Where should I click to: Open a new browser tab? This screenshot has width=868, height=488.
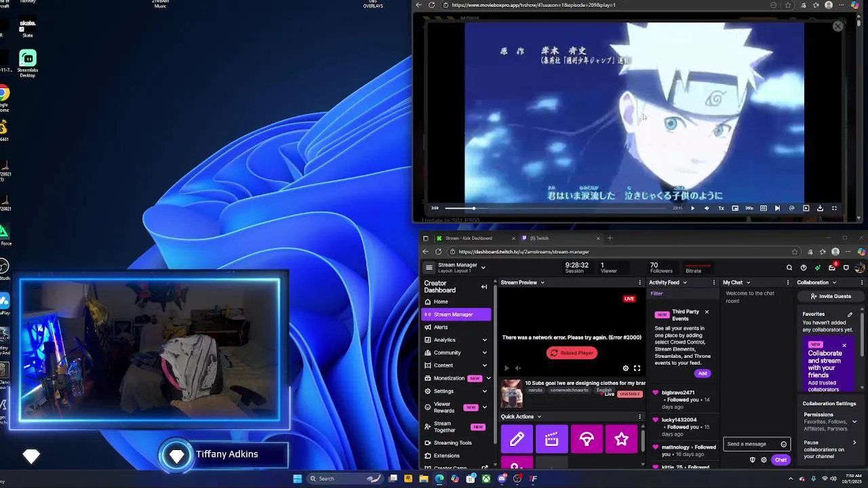click(610, 238)
